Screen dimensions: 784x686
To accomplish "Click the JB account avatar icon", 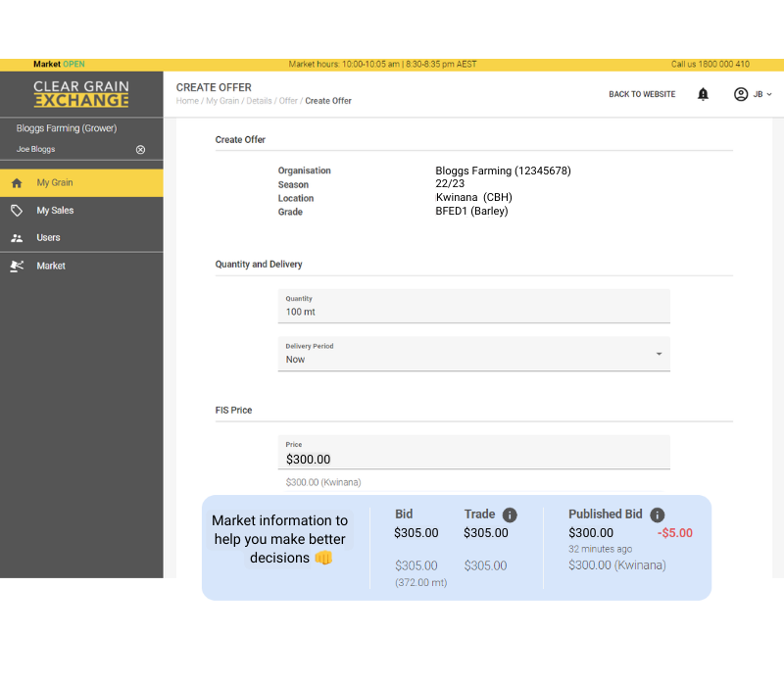I will (741, 94).
